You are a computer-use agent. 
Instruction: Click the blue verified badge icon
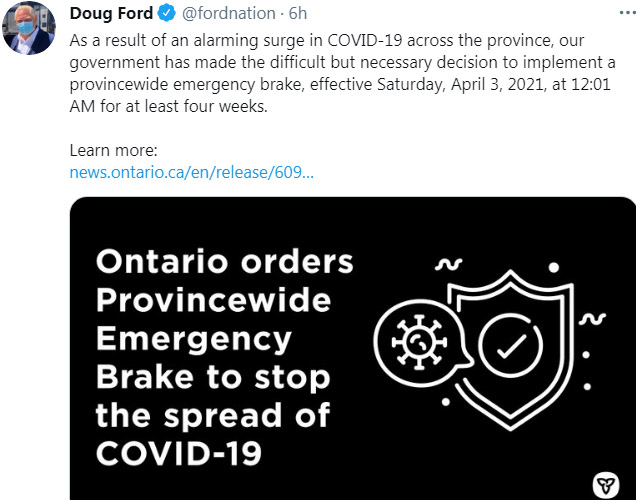click(167, 12)
